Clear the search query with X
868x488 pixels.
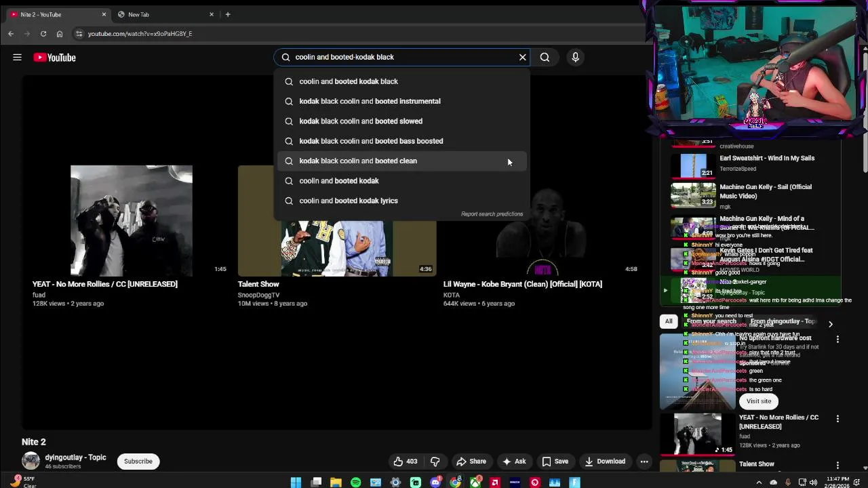tap(523, 58)
